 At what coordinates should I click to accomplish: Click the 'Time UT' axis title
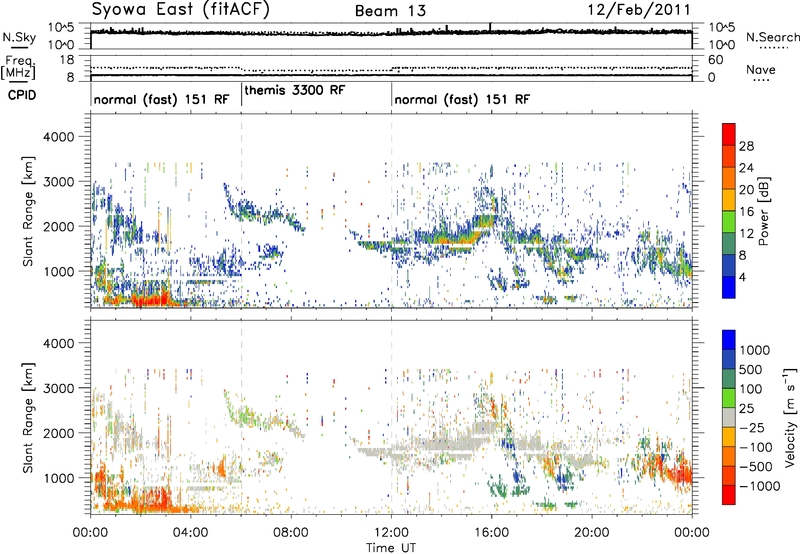[391, 548]
